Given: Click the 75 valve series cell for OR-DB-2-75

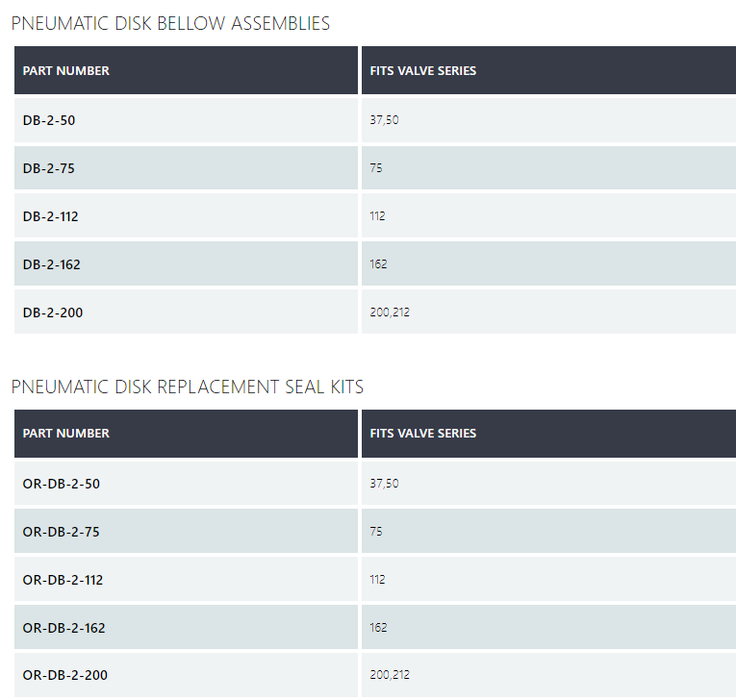Looking at the screenshot, I should pyautogui.click(x=376, y=532).
